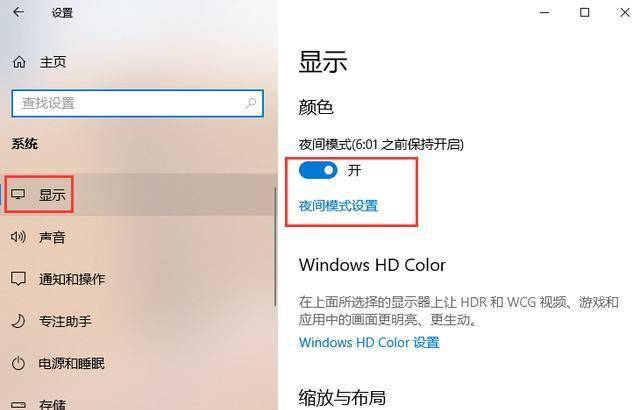Click the 查找设置 search field
This screenshot has height=410, width=640.
[x=137, y=103]
